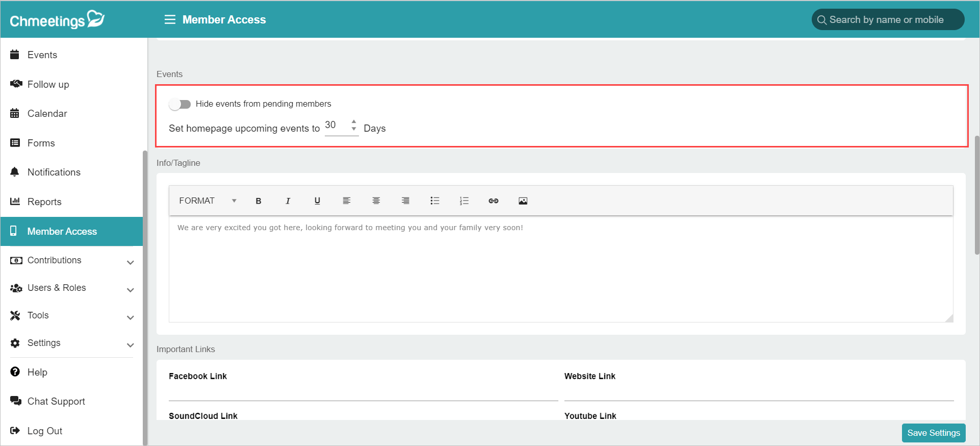Click the Calendar grid icon in sidebar
The width and height of the screenshot is (980, 446).
[15, 113]
